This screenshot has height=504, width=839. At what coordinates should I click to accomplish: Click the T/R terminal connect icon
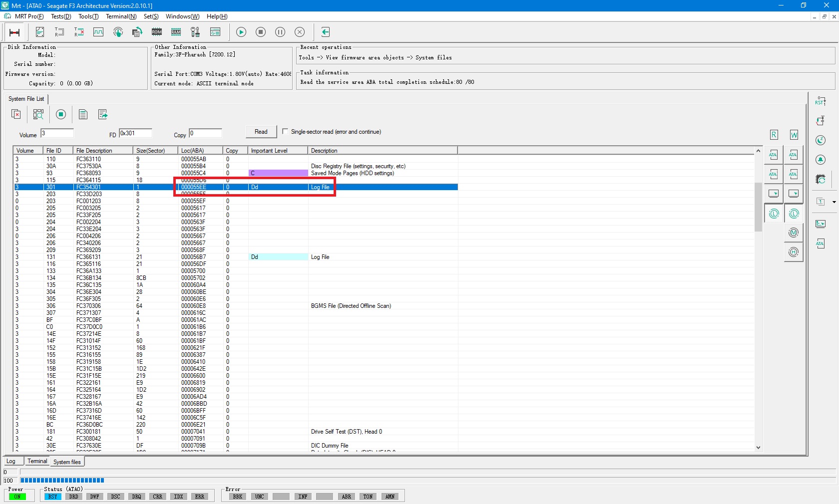coord(59,32)
